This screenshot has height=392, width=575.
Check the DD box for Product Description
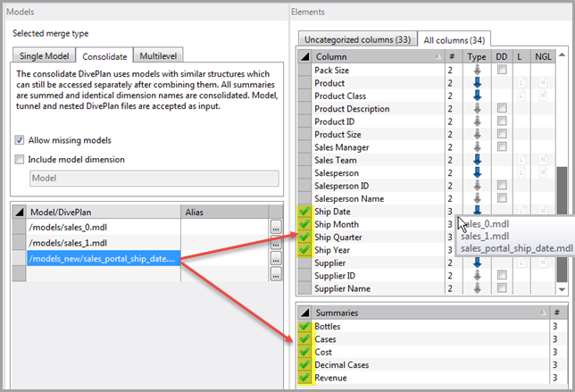point(503,108)
